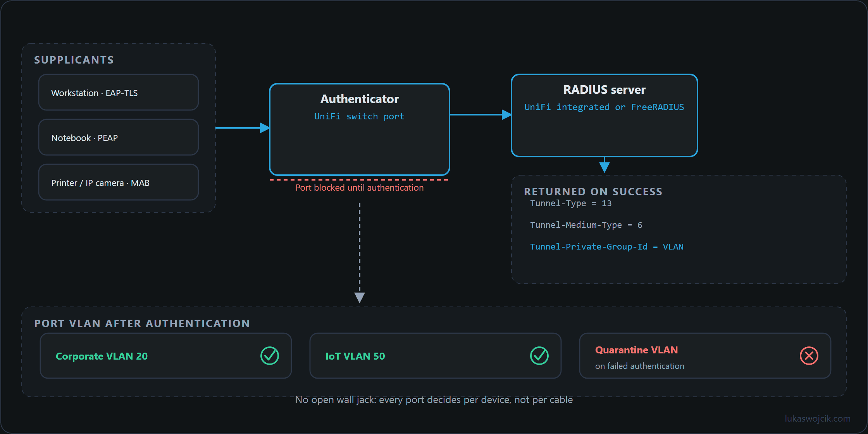
Task: Click the RADIUS server heading
Action: click(604, 90)
